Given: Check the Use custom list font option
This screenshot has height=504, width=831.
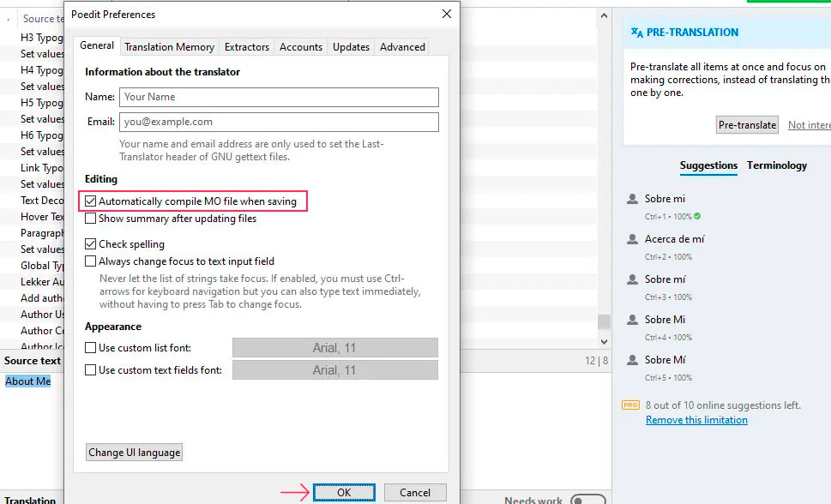Looking at the screenshot, I should tap(92, 348).
